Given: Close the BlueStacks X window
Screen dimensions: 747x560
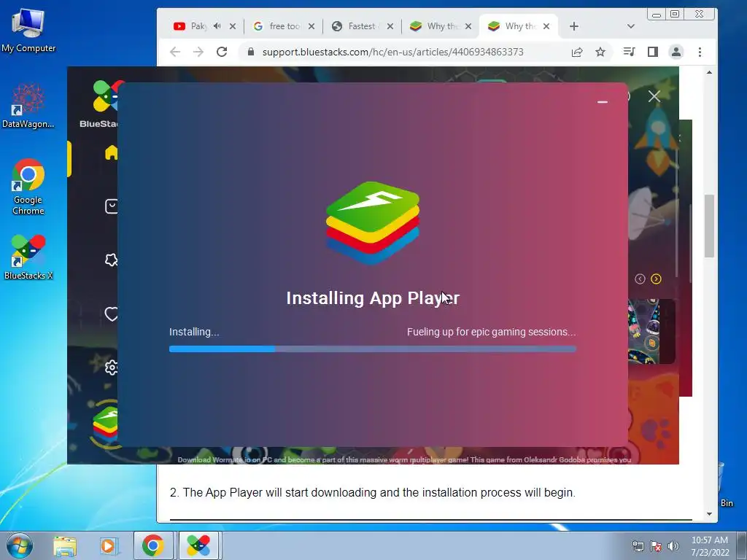Looking at the screenshot, I should (x=654, y=97).
